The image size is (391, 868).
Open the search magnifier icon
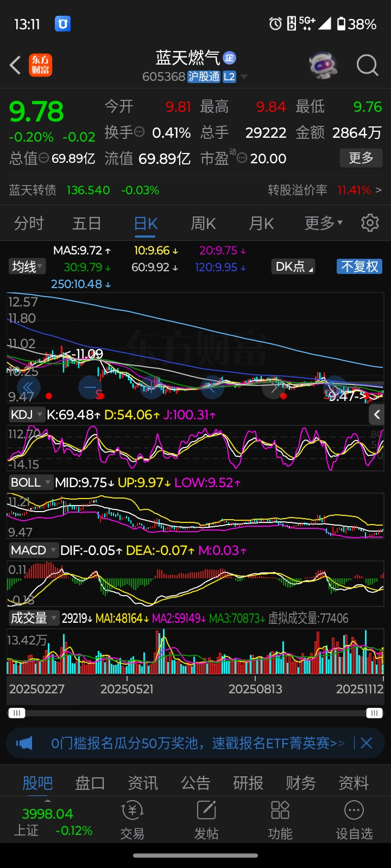(x=367, y=66)
